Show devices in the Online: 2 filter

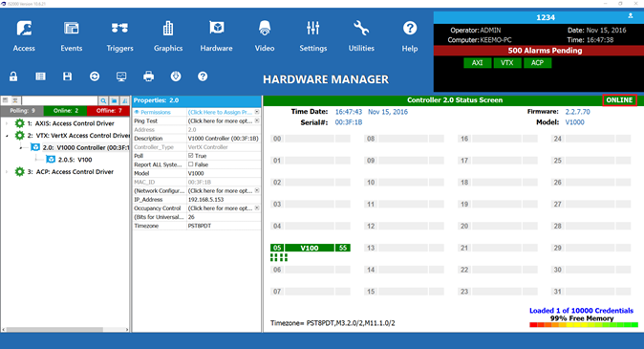coord(65,111)
